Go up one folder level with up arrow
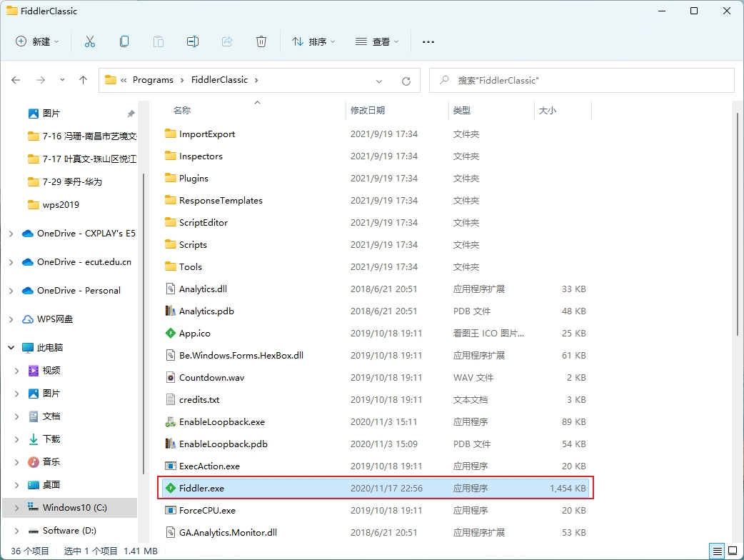Image resolution: width=744 pixels, height=560 pixels. pos(83,80)
